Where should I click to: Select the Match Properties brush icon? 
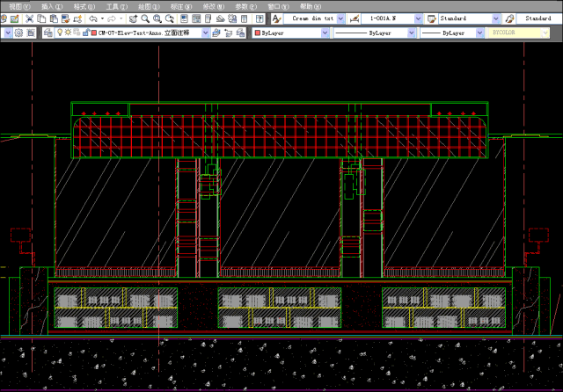pyautogui.click(x=65, y=18)
